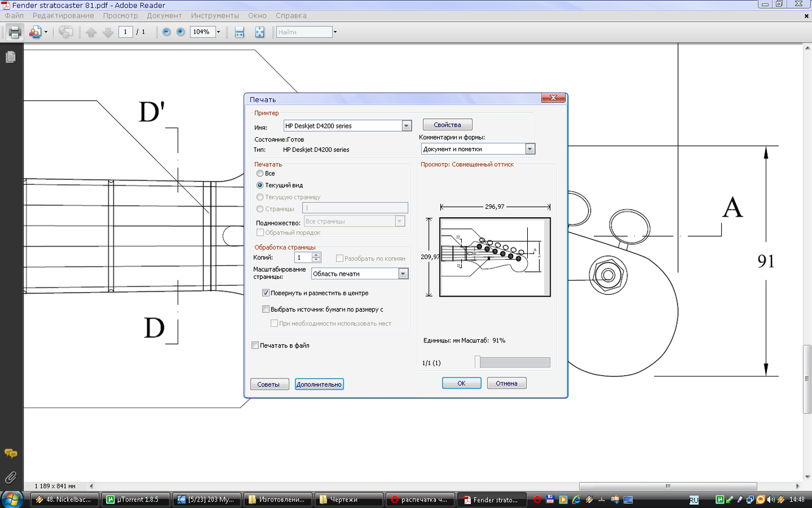Open the zoom percentage dropdown arrow

(218, 32)
